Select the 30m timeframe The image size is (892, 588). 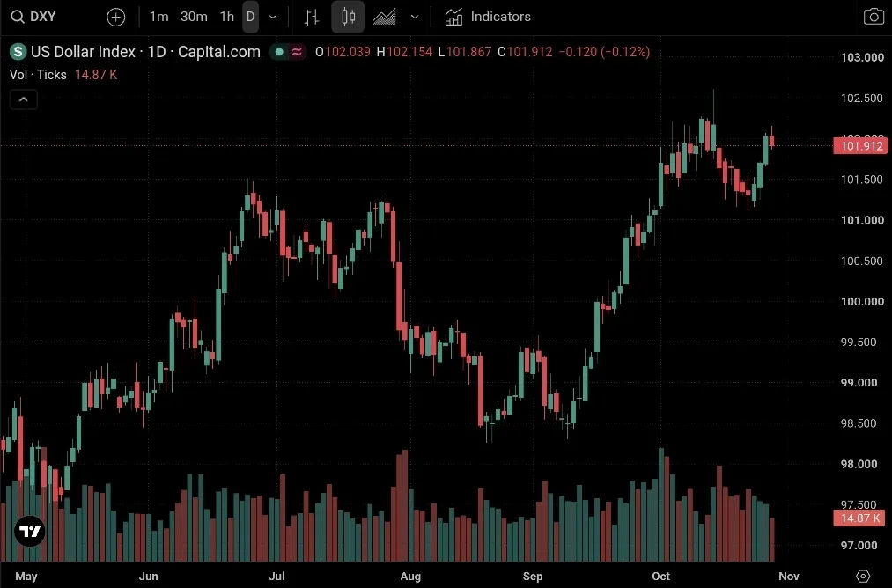click(194, 17)
